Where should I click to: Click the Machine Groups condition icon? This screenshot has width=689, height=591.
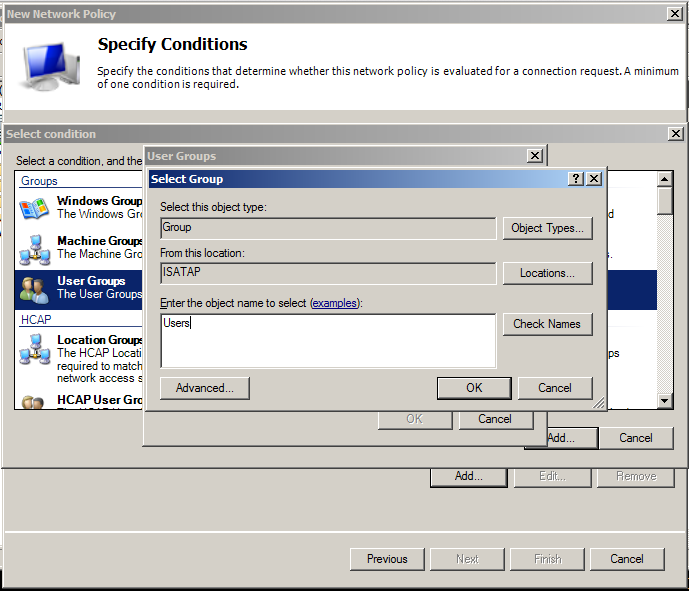(x=34, y=248)
